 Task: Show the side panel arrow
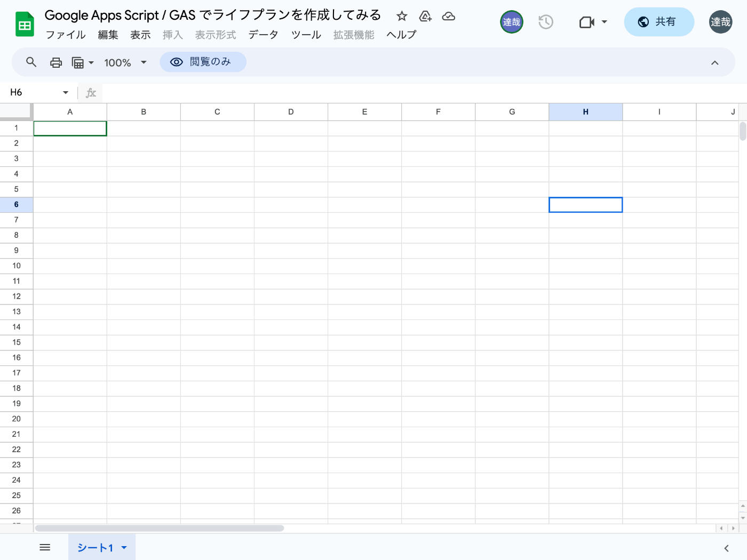click(726, 548)
